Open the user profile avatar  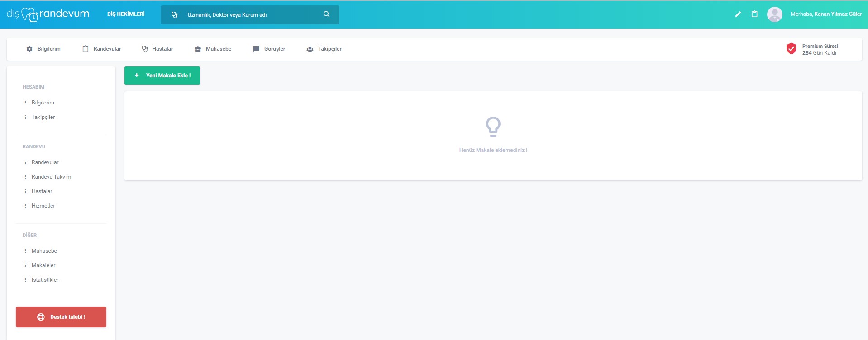pos(774,14)
